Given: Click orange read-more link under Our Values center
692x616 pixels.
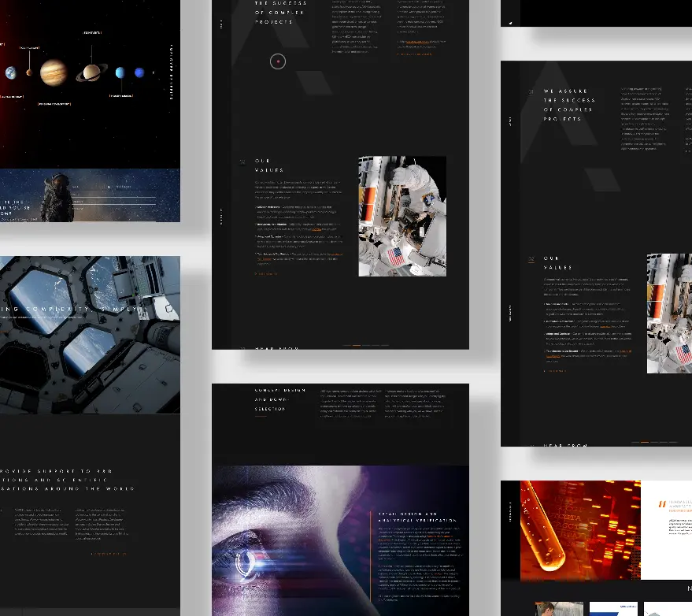Looking at the screenshot, I should 266,273.
